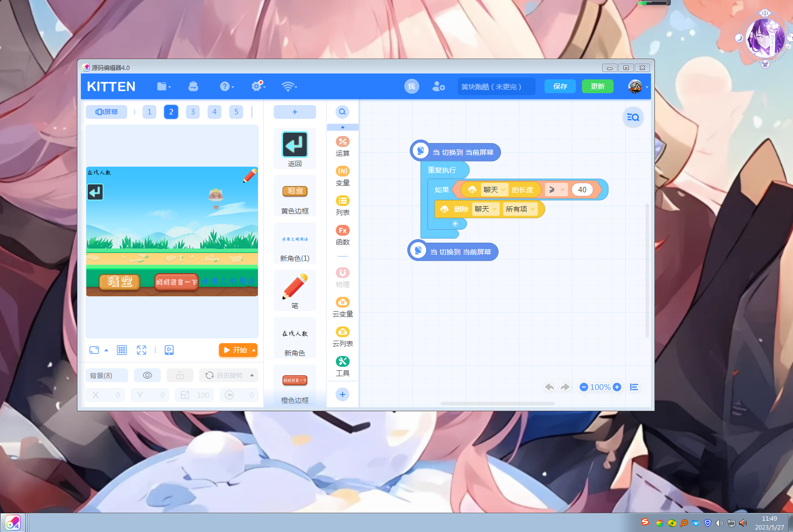Viewport: 793px width, 532px height.
Task: Open the 变量 variables block category
Action: [x=343, y=176]
